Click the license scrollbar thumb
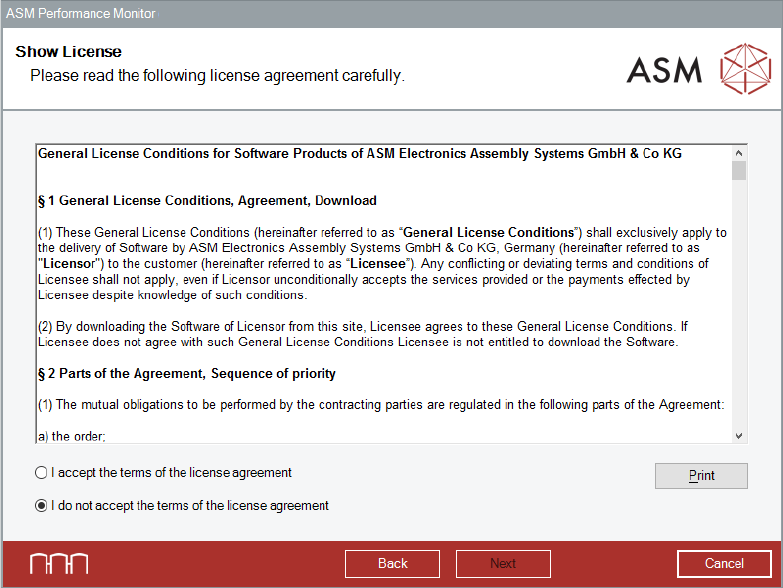The width and height of the screenshot is (783, 588). 739,171
